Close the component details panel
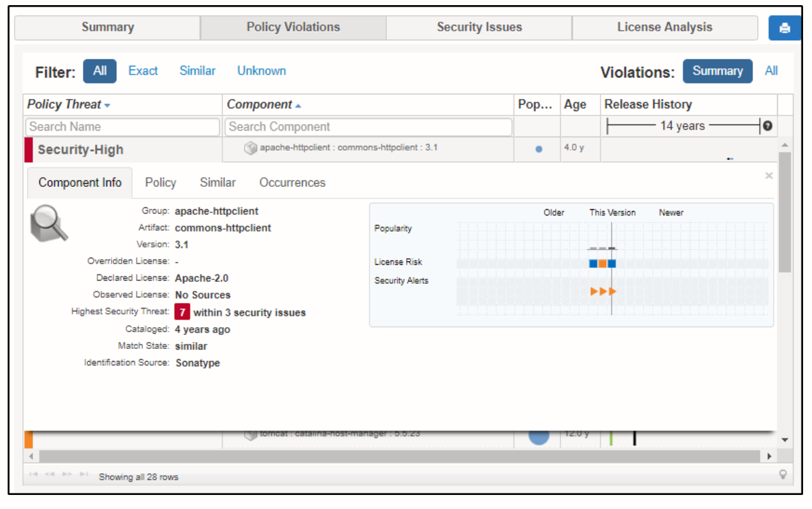 click(769, 175)
